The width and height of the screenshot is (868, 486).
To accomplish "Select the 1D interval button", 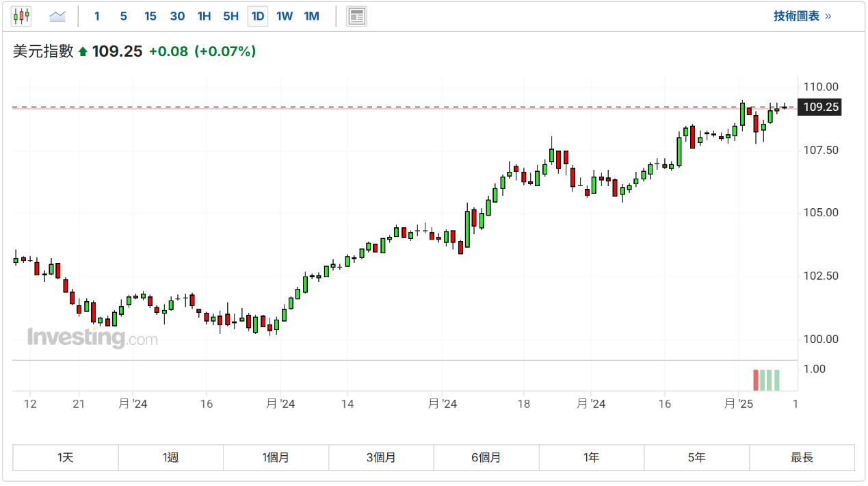I will (x=257, y=16).
